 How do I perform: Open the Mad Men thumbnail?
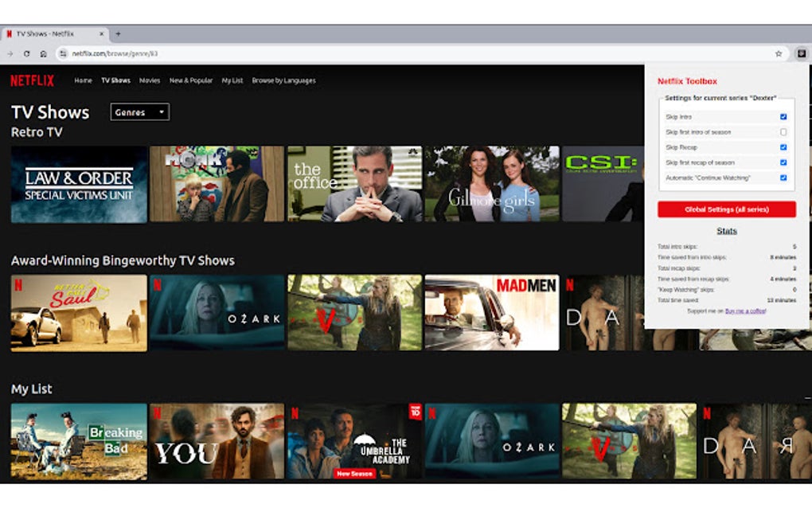pyautogui.click(x=492, y=313)
